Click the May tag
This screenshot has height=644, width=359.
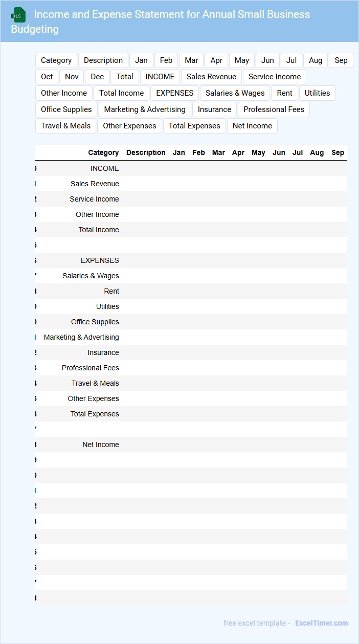(x=242, y=60)
